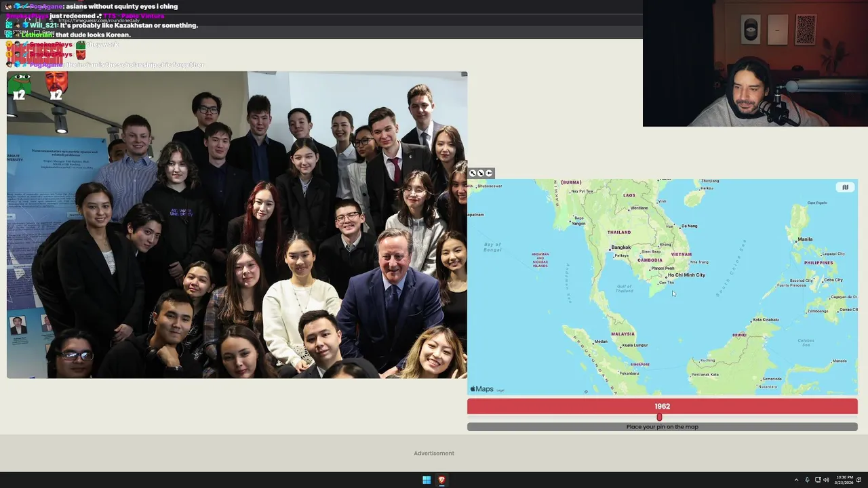Click the first map resize arrow icon
The height and width of the screenshot is (488, 868).
(x=473, y=174)
